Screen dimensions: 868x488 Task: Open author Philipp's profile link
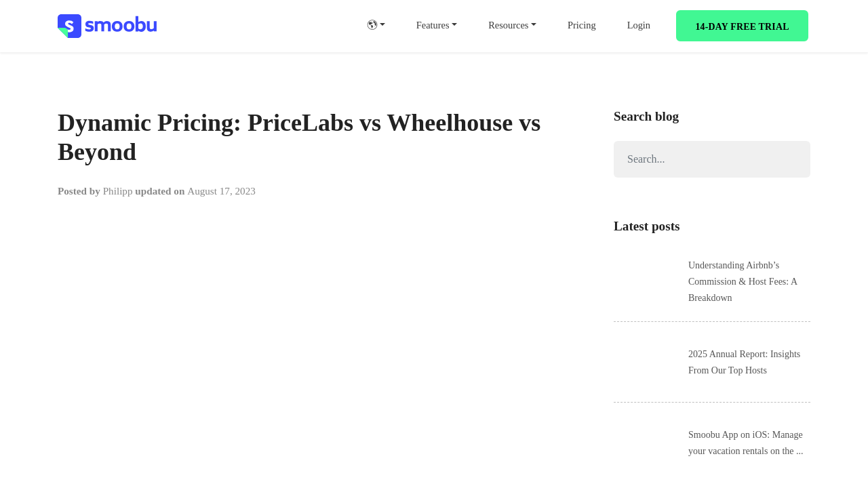tap(117, 191)
